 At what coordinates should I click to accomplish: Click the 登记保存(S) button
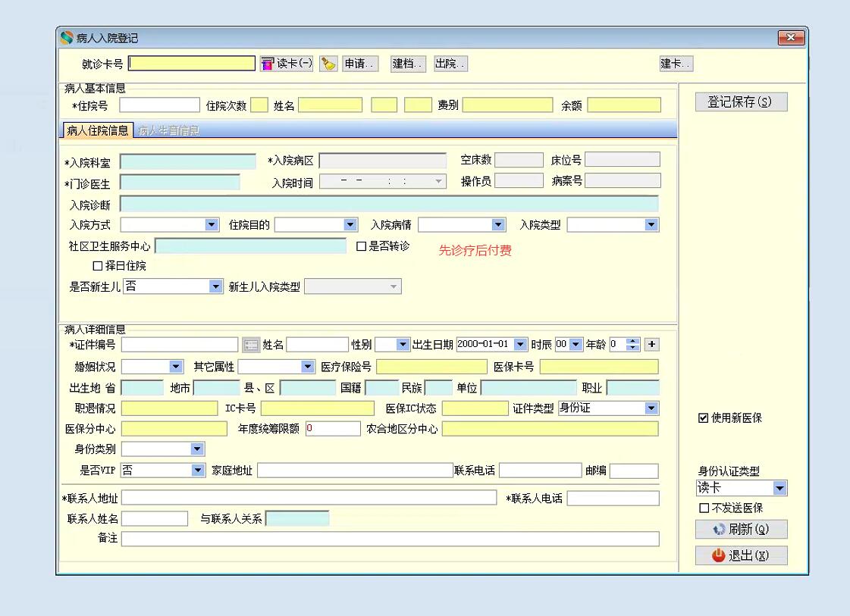pyautogui.click(x=741, y=102)
